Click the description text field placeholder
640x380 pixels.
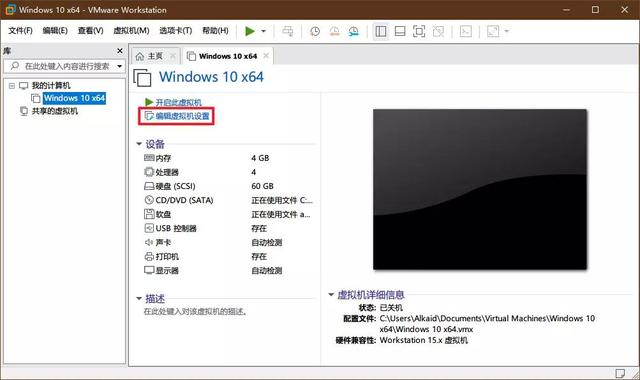[x=195, y=312]
